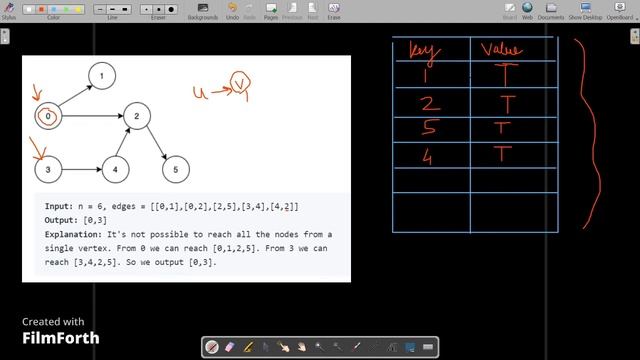
Task: Click the Redo button
Action: 249,11
